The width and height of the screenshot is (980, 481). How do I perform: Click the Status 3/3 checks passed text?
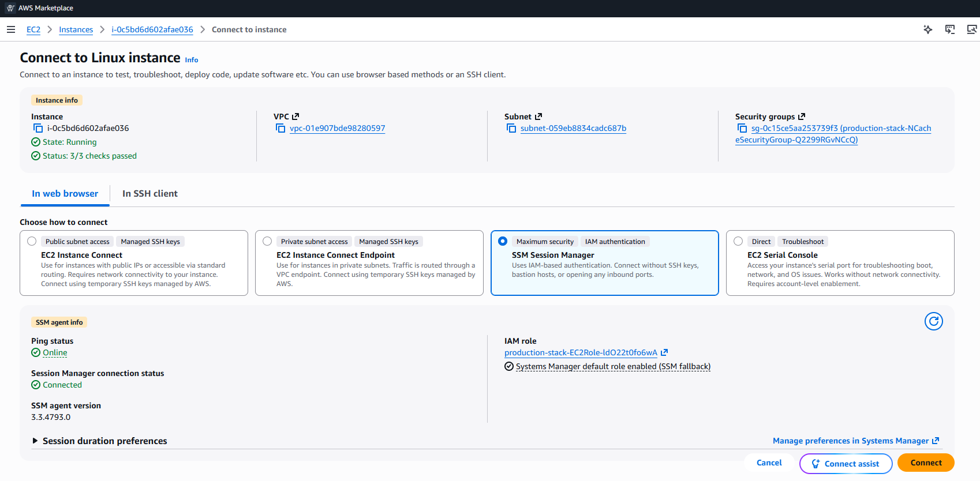click(89, 156)
